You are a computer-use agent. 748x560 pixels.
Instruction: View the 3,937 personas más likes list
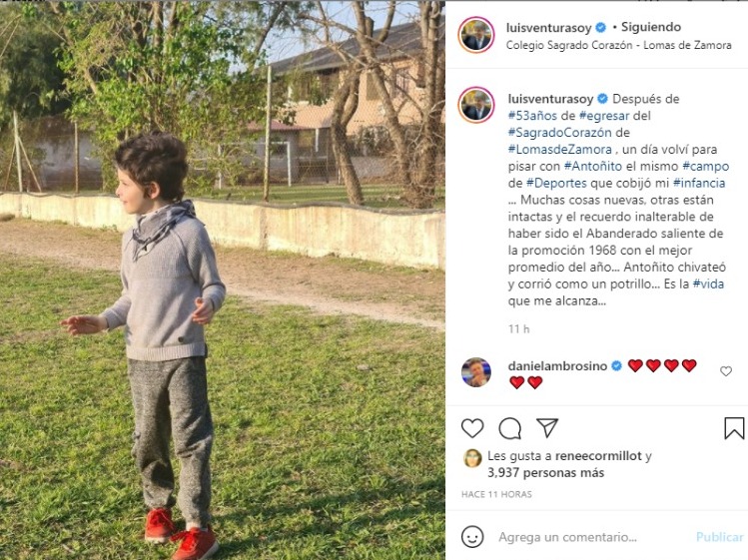coord(545,473)
